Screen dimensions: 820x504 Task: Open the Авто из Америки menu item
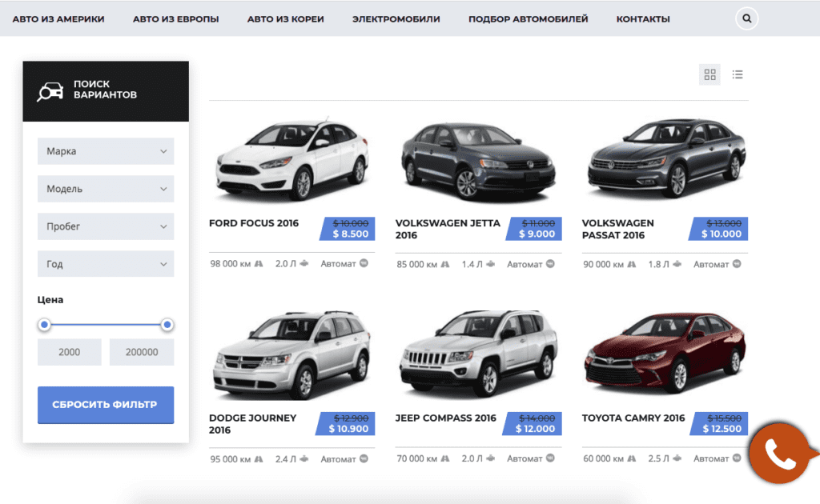(58, 18)
